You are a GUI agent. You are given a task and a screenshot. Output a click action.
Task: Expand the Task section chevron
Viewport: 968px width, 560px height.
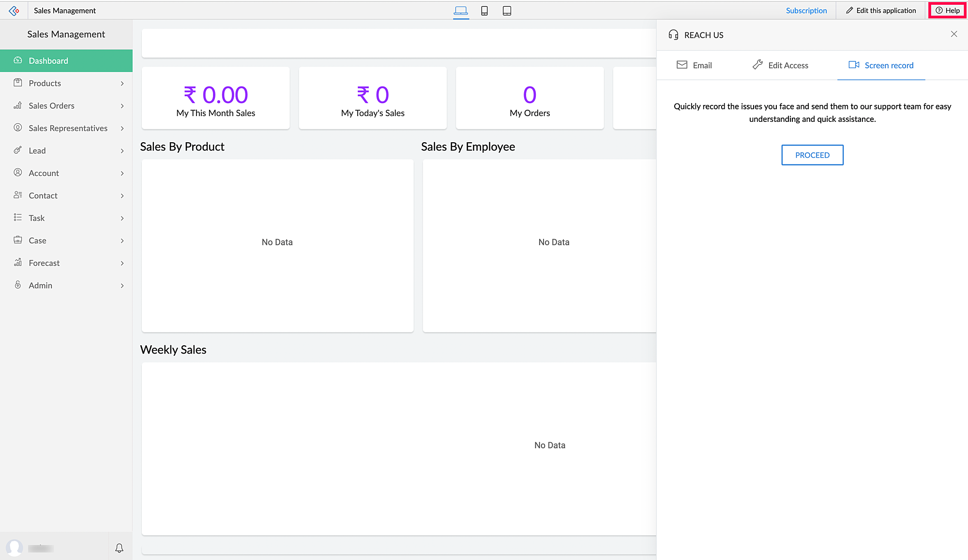(122, 218)
